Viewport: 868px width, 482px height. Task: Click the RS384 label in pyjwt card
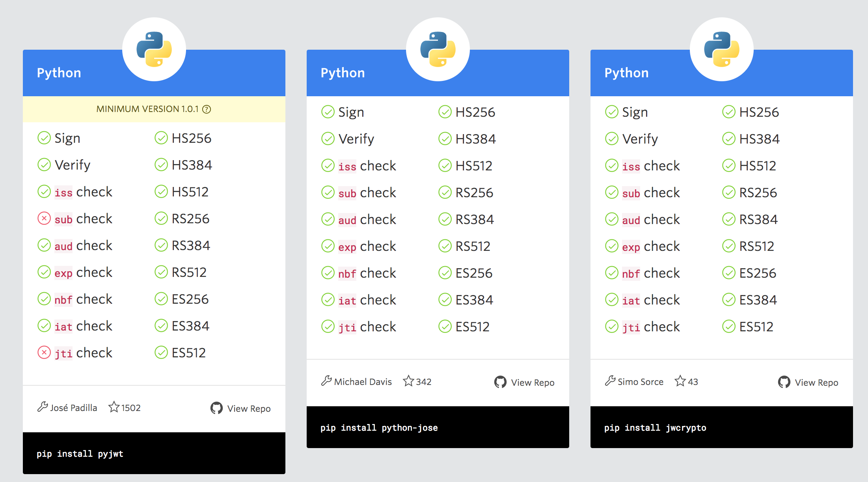pyautogui.click(x=191, y=245)
